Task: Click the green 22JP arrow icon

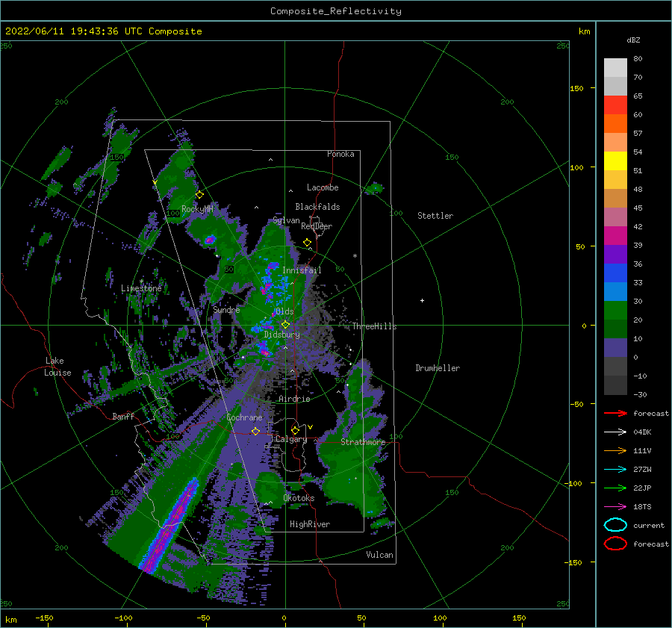Action: click(615, 488)
